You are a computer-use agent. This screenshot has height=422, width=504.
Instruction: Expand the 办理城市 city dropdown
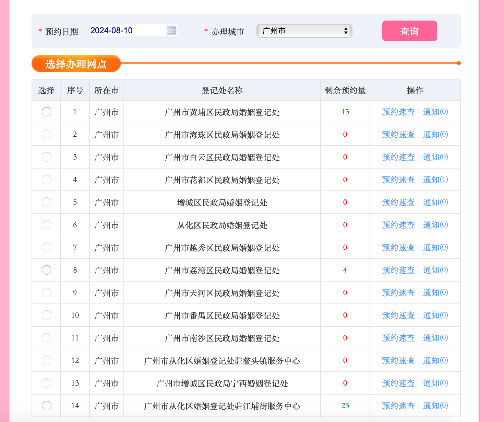click(304, 31)
